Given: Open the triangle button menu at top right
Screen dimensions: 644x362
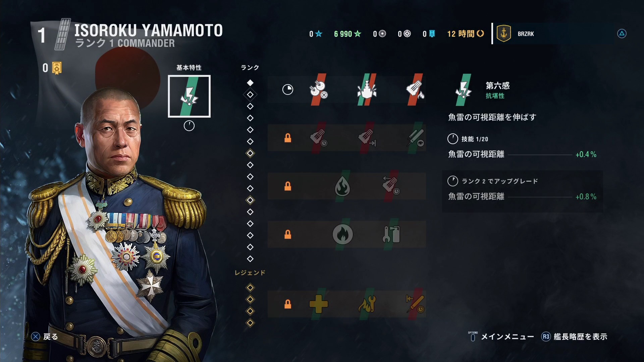Looking at the screenshot, I should pos(622,34).
